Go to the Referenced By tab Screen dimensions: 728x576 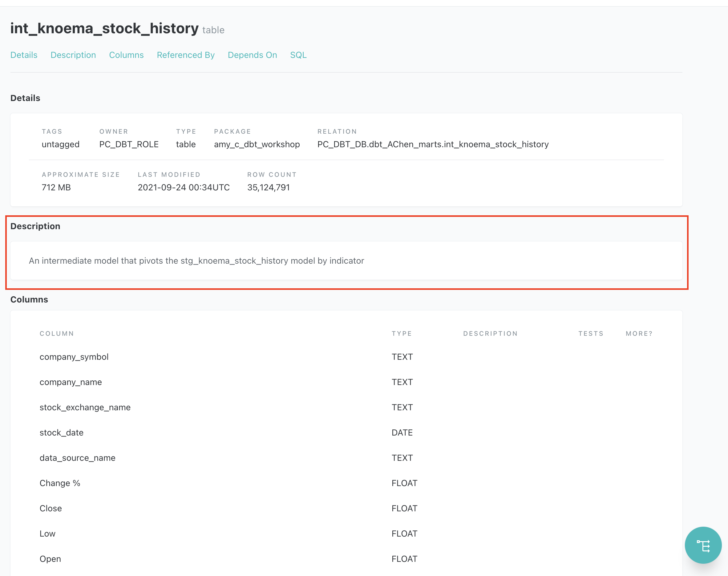tap(185, 55)
